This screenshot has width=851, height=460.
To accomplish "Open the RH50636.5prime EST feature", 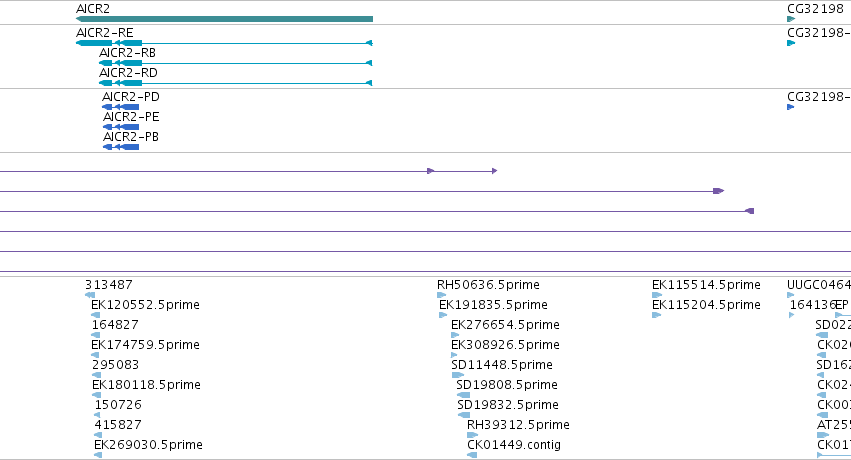I will pos(441,295).
